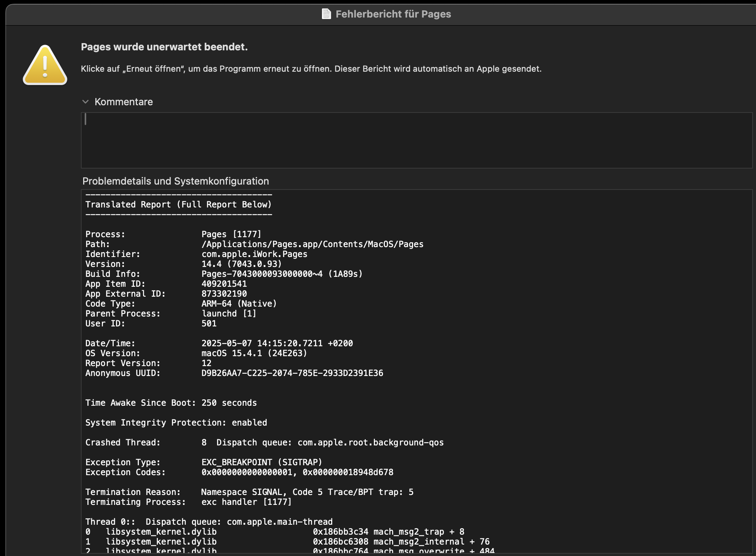Click the Version 14.4 (7043.0.93) value

241,264
